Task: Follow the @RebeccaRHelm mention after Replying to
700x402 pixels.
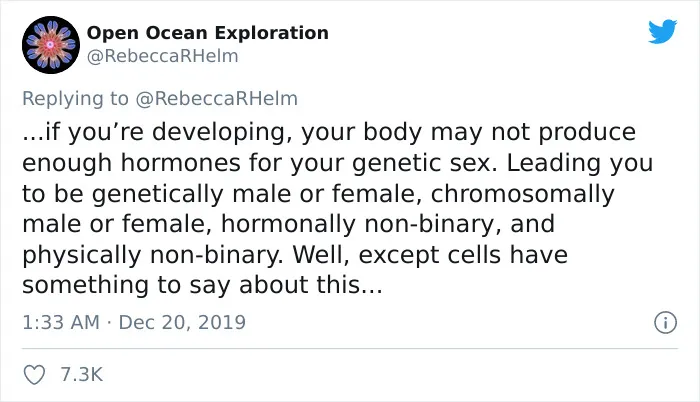Action: tap(217, 99)
